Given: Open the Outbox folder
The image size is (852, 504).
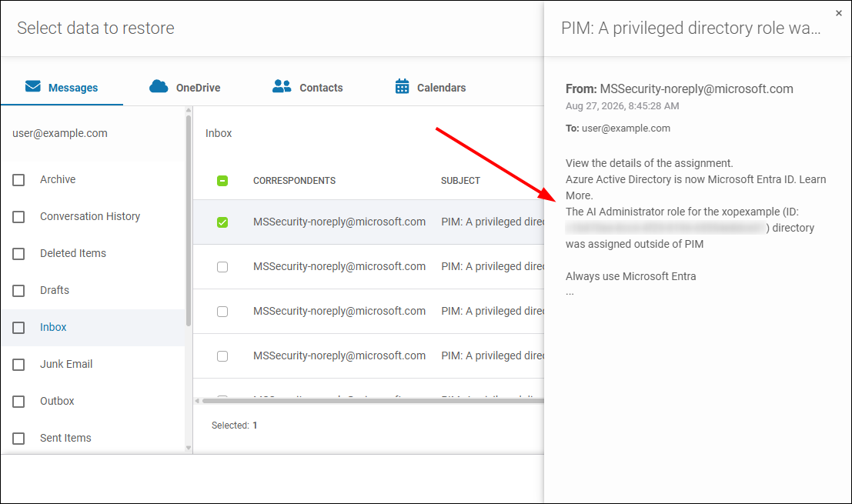Looking at the screenshot, I should click(x=57, y=401).
